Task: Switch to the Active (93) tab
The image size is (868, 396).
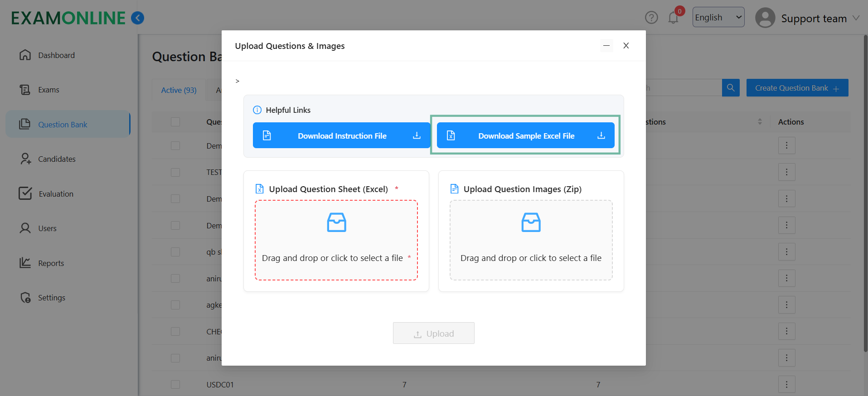Action: (179, 90)
